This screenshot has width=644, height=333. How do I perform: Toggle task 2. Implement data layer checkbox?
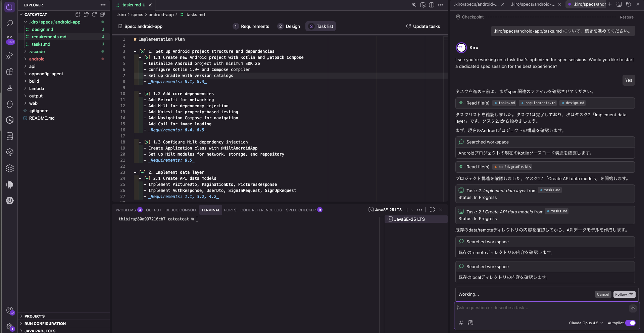click(142, 172)
